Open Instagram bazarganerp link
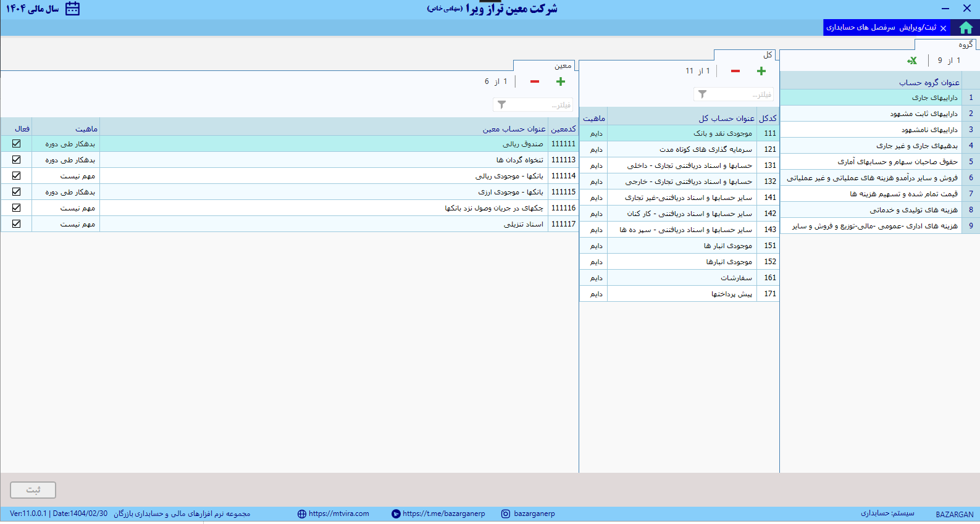 pos(534,514)
